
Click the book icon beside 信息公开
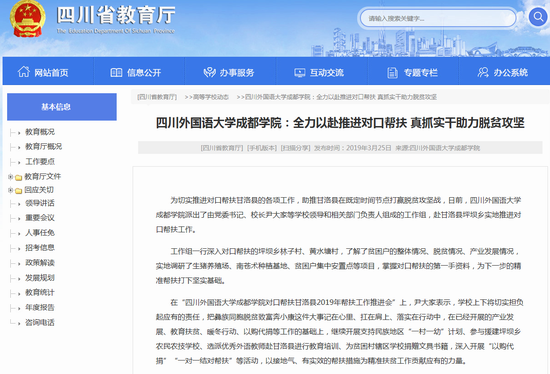[x=116, y=73]
